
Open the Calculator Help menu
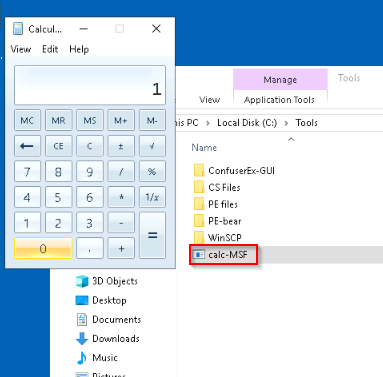coord(79,49)
